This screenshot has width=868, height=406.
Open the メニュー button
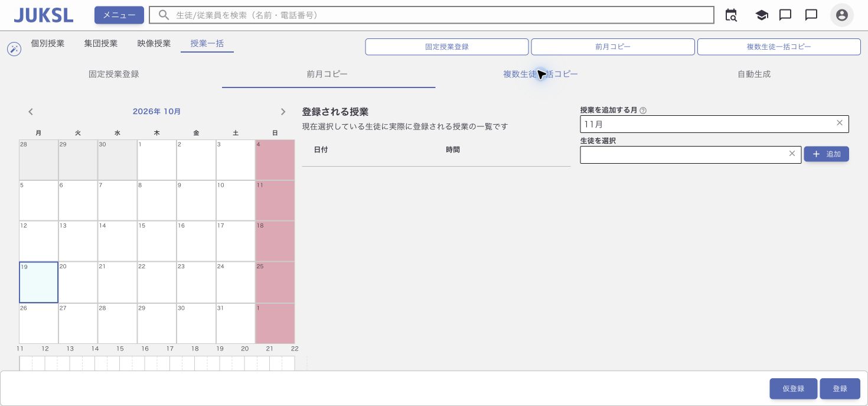[119, 15]
